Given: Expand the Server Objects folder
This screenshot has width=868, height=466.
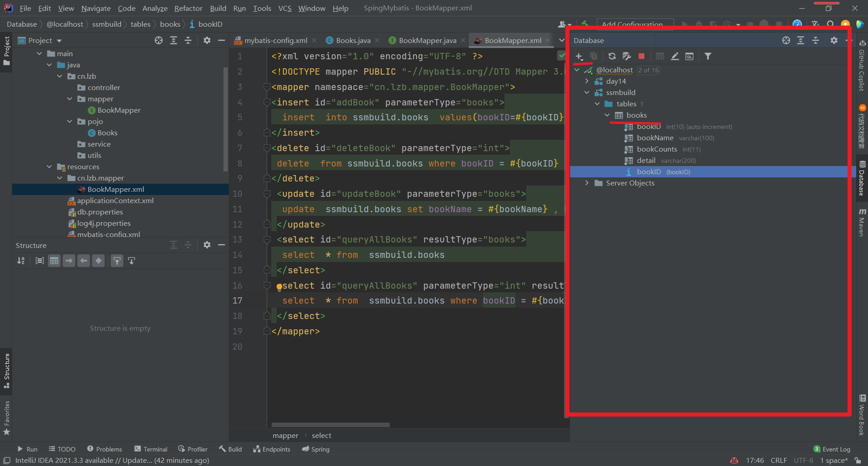Looking at the screenshot, I should 587,183.
